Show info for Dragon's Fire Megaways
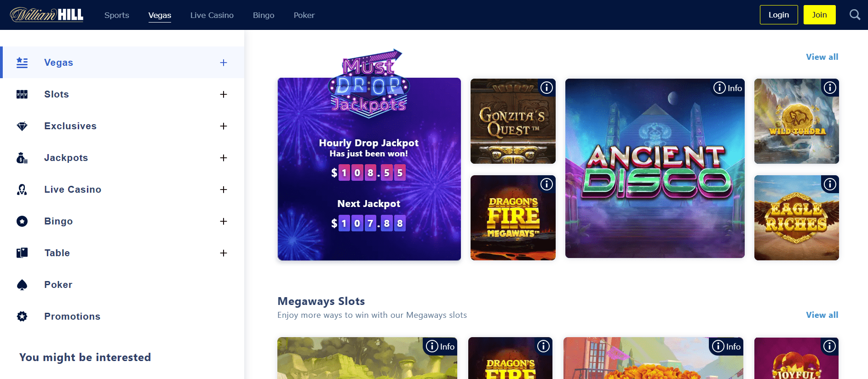This screenshot has width=868, height=379. click(546, 184)
